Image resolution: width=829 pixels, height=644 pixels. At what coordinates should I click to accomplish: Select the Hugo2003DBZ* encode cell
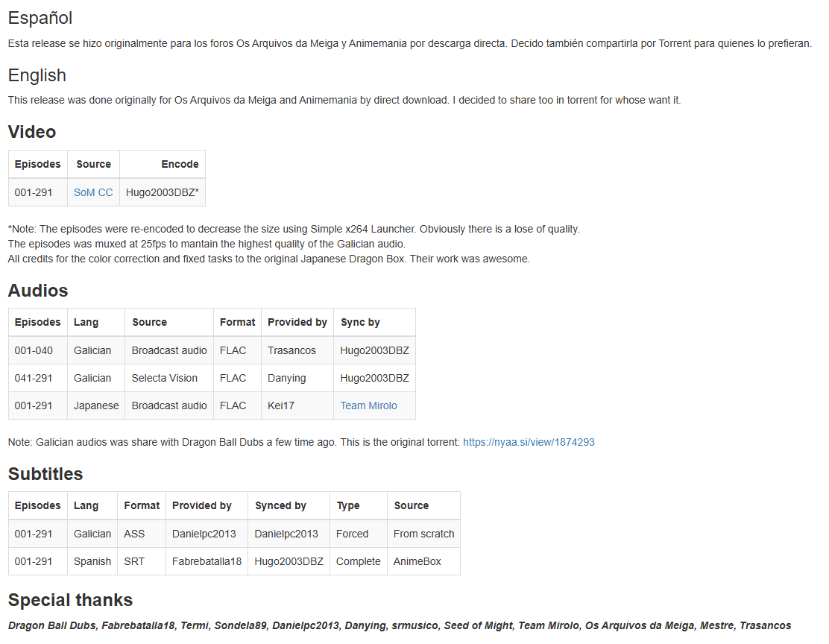point(163,192)
